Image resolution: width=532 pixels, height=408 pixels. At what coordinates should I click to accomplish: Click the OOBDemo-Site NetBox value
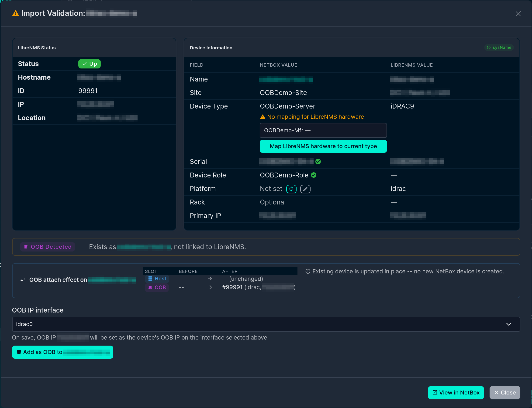coord(283,93)
